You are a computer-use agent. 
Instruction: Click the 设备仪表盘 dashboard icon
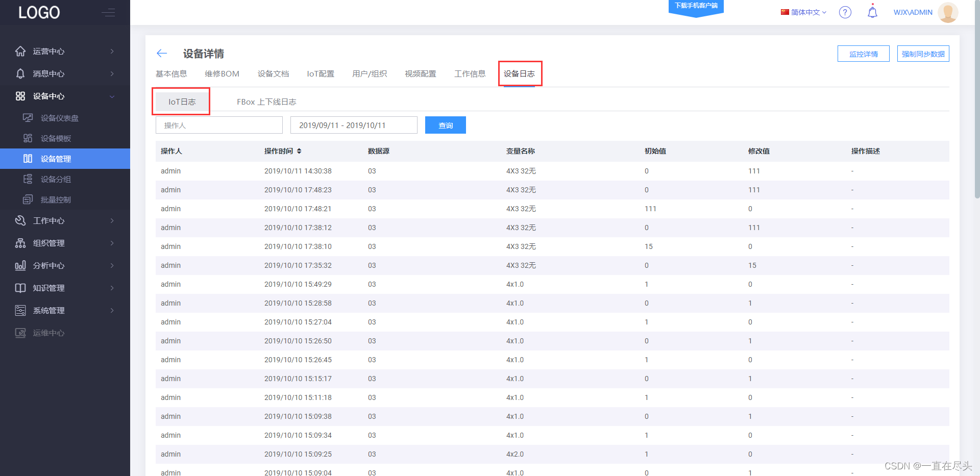click(28, 118)
